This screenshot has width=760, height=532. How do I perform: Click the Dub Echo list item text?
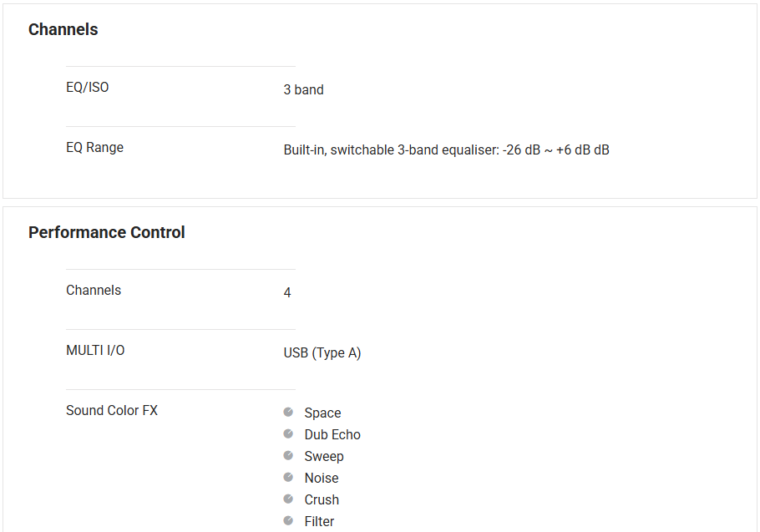tap(332, 435)
